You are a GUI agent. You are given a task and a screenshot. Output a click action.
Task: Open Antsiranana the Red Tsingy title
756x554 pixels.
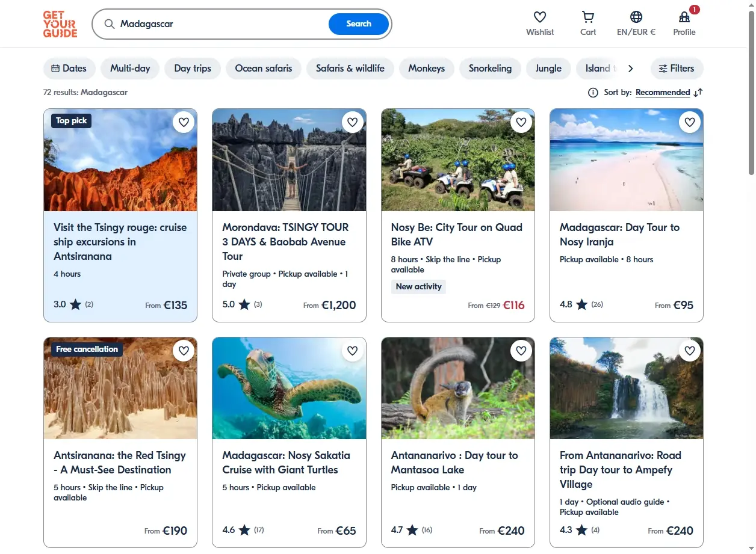point(120,463)
